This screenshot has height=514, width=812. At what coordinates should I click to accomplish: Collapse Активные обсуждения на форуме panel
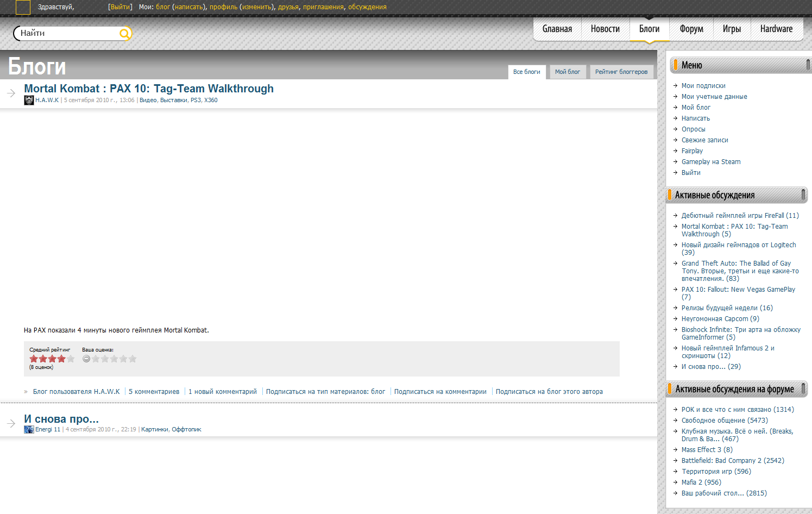click(803, 388)
